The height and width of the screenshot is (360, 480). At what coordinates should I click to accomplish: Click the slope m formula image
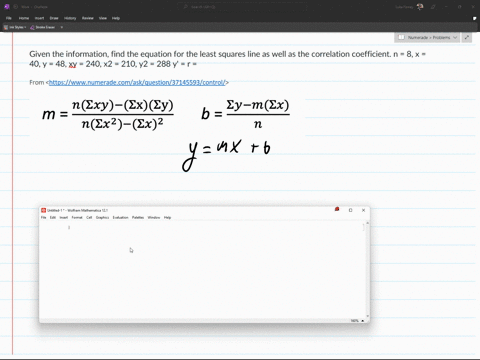pyautogui.click(x=108, y=114)
